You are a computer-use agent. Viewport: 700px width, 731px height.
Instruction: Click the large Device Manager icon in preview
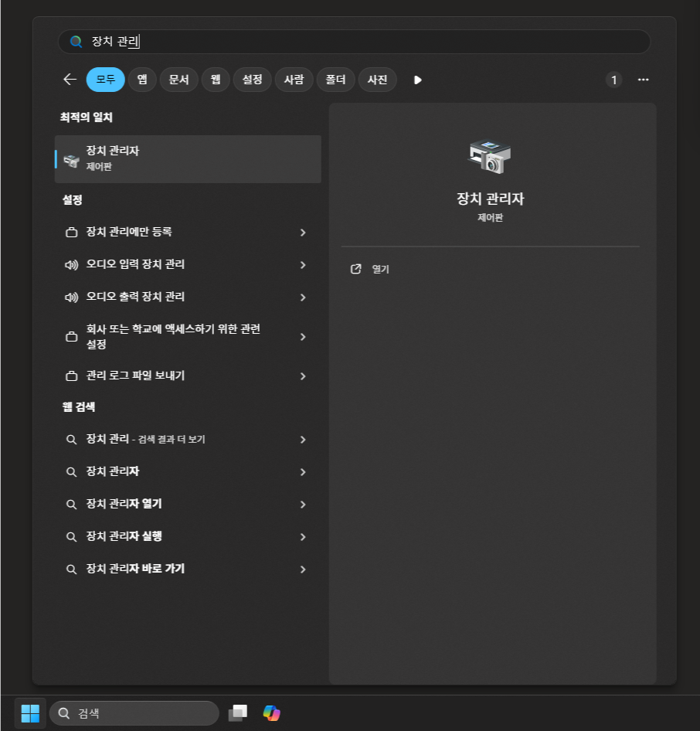(x=490, y=157)
